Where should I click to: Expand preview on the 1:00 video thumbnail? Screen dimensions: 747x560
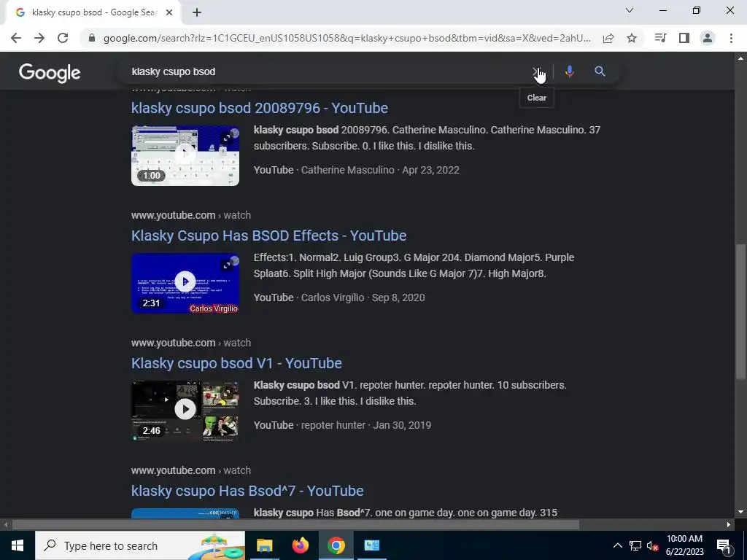pyautogui.click(x=226, y=138)
